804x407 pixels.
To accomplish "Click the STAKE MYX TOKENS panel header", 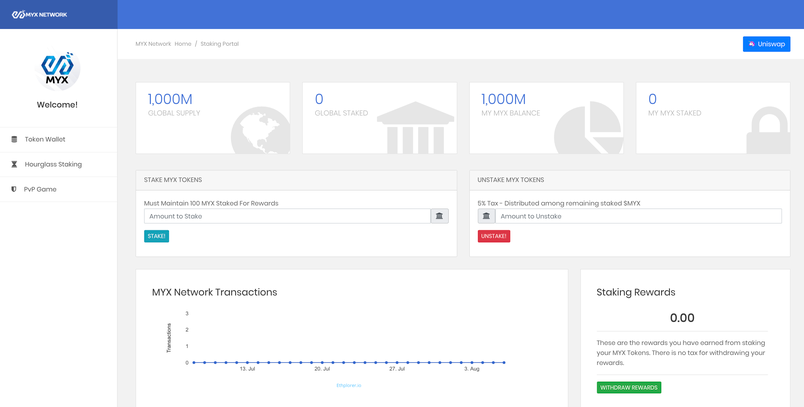I will pos(296,180).
